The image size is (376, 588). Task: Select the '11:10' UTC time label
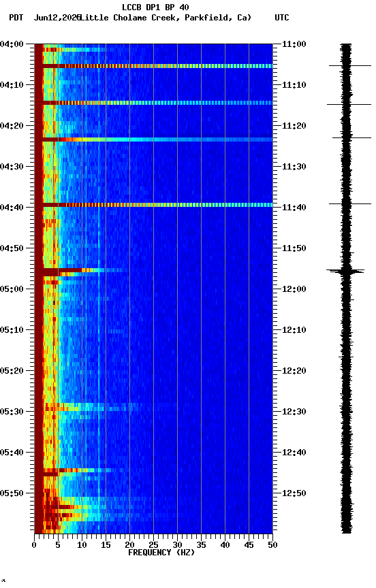294,85
